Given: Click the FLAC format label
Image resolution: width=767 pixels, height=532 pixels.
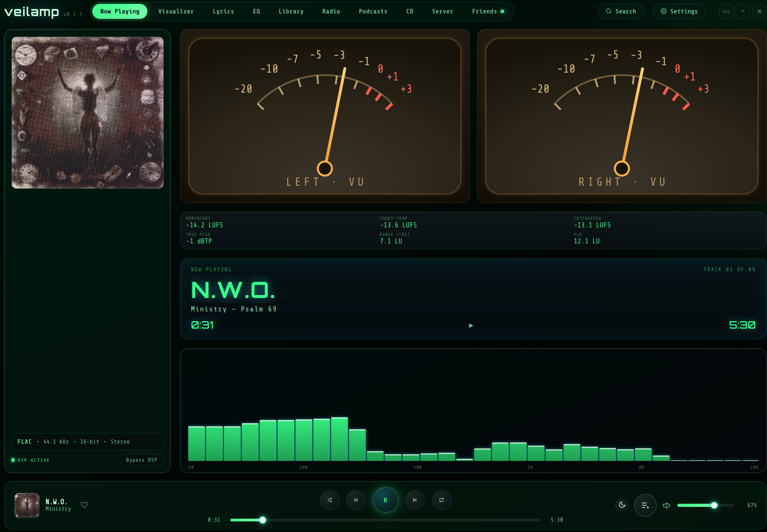Looking at the screenshot, I should [x=24, y=442].
